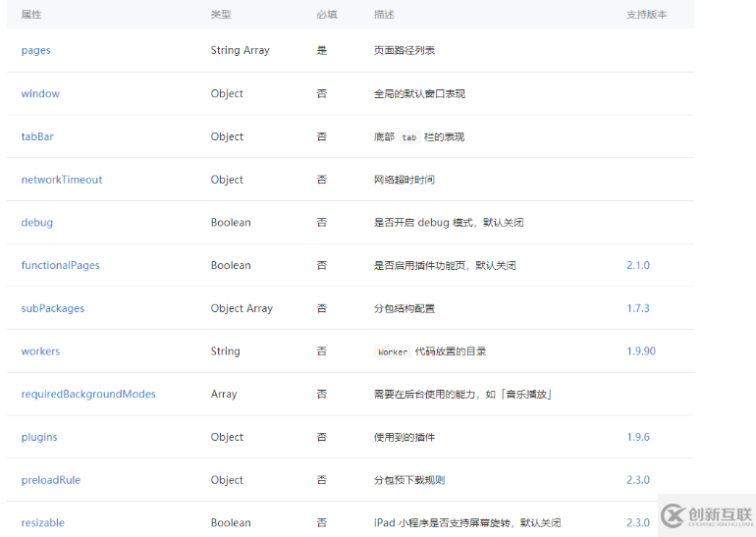Click the debug property link
The width and height of the screenshot is (756, 537).
(x=37, y=222)
